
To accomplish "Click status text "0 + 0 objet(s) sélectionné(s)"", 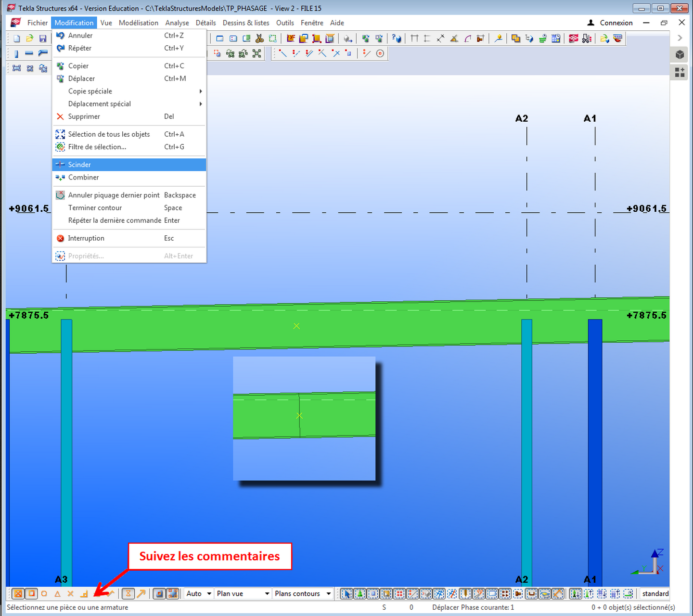I will pyautogui.click(x=633, y=607).
